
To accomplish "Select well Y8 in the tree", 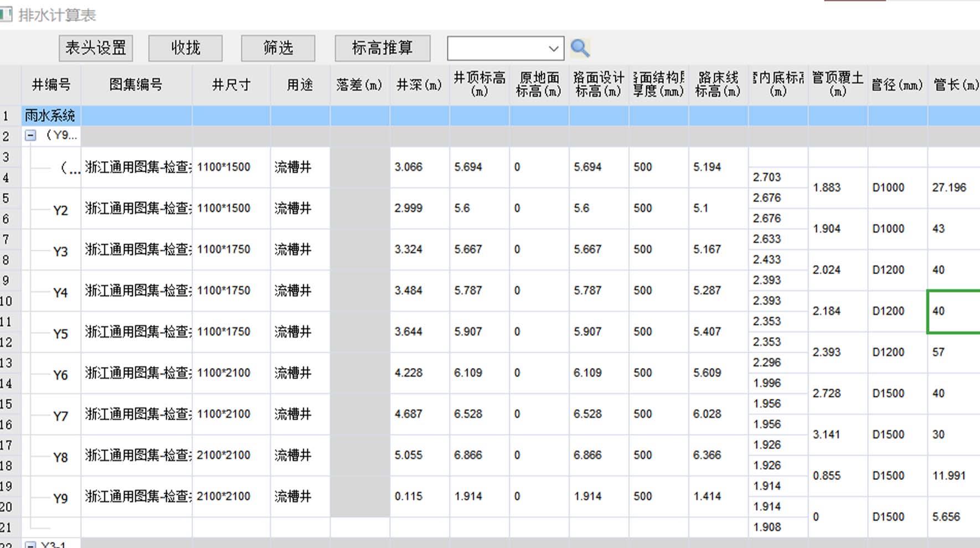I will 60,457.
